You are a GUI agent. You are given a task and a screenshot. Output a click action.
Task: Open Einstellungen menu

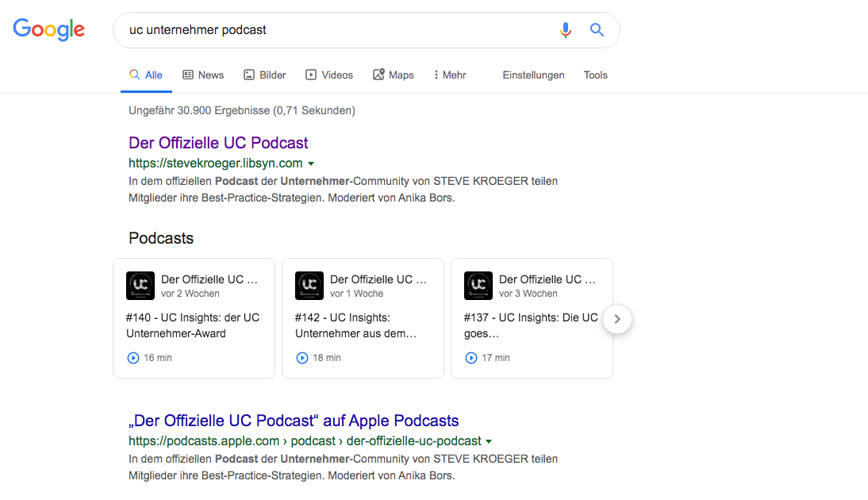[534, 75]
